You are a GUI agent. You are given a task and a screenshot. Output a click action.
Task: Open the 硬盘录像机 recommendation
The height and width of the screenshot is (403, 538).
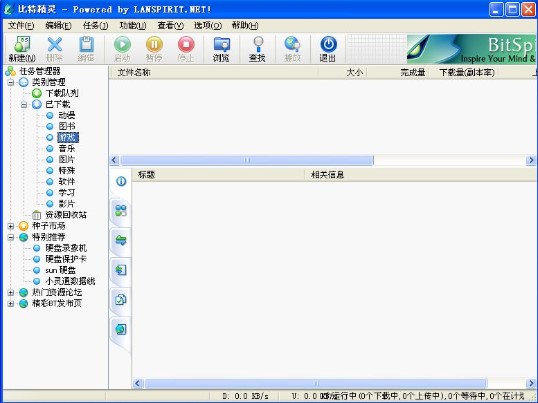click(66, 248)
